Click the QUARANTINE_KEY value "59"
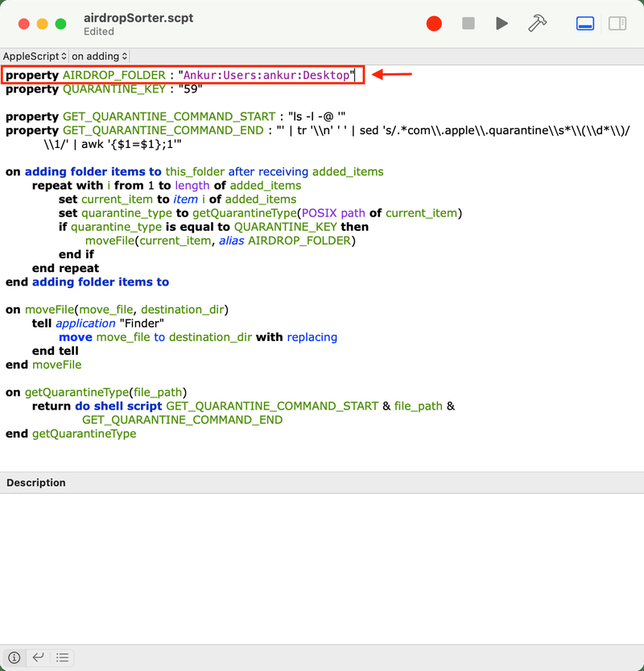644x671 pixels. tap(190, 89)
